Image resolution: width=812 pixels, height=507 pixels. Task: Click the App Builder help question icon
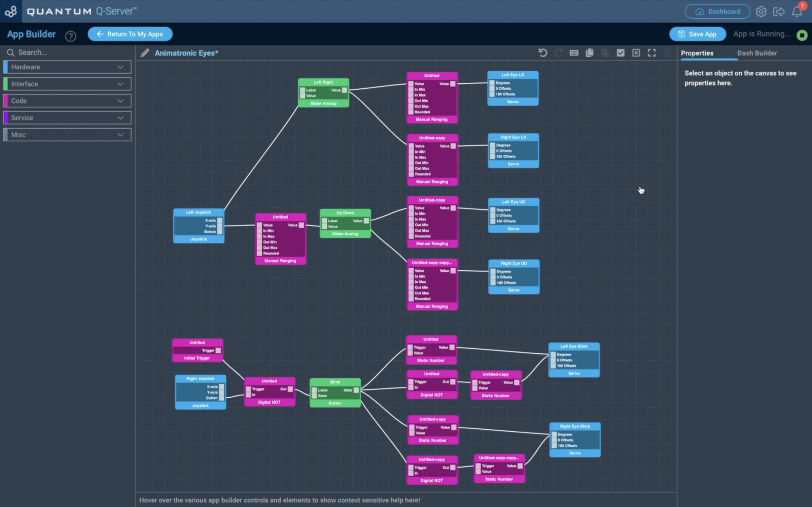pos(70,36)
